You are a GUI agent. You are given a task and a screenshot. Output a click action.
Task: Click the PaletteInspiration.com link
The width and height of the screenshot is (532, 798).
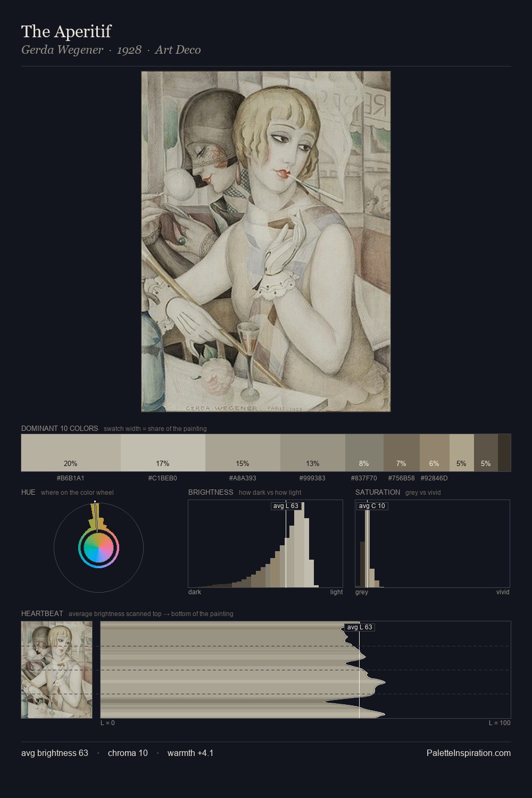[x=469, y=753]
